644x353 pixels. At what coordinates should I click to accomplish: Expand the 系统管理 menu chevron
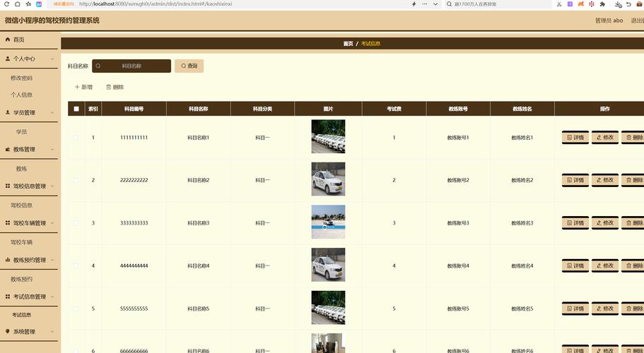pyautogui.click(x=52, y=332)
